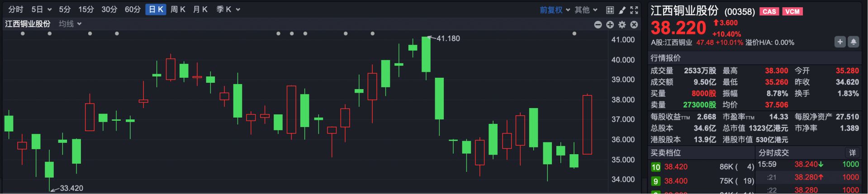The image size is (868, 194).
Task: Zoom in chart with plus icon
Action: [610, 24]
